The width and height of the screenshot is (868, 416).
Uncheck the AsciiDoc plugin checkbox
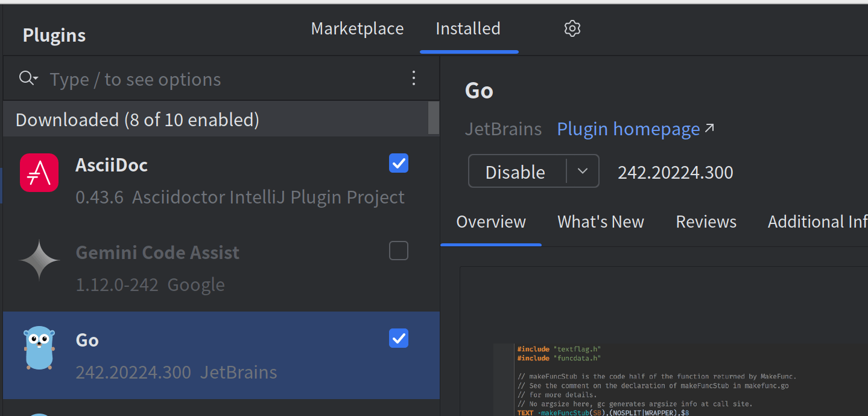click(x=398, y=163)
